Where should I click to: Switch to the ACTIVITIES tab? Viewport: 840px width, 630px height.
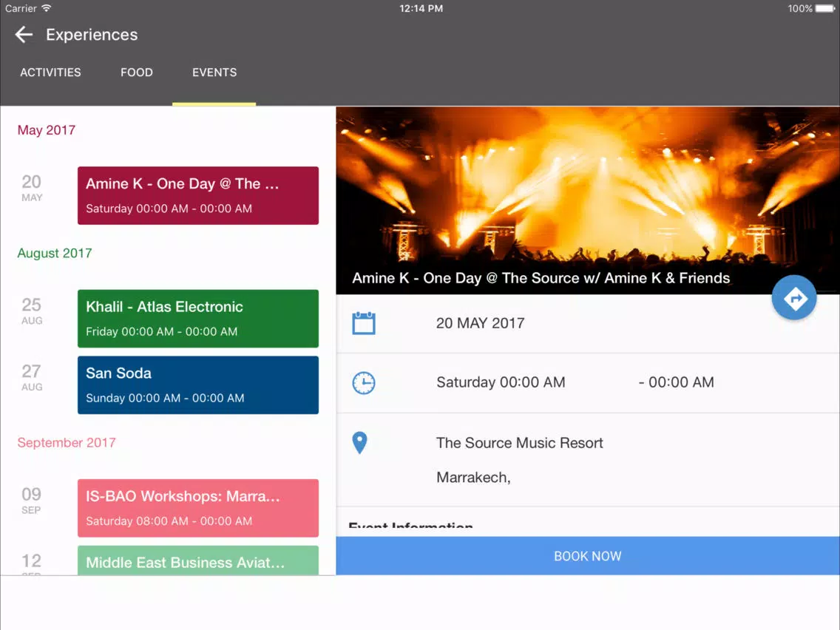tap(50, 72)
